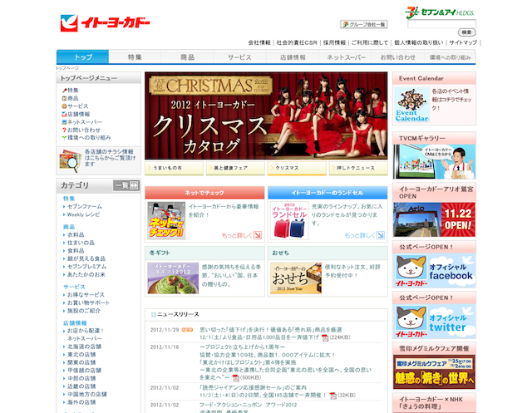Image resolution: width=532 pixels, height=413 pixels.
Task: Open the うまいもの市 banner tab
Action: pos(174,168)
